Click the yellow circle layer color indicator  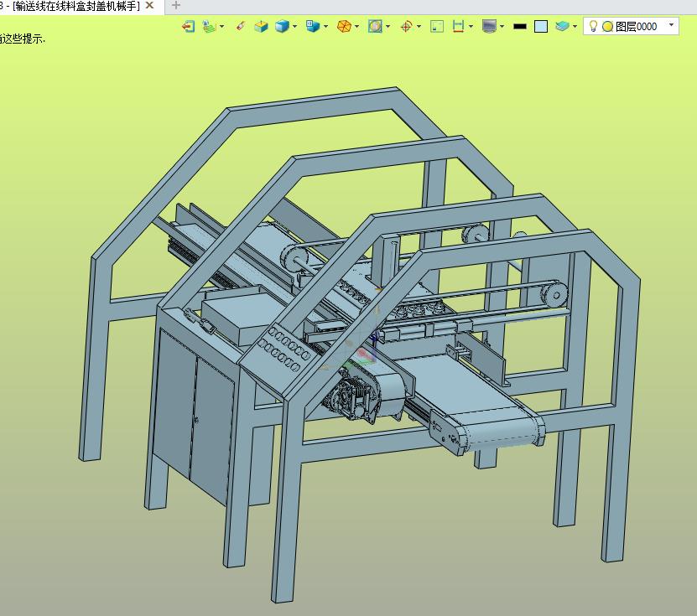(x=607, y=27)
